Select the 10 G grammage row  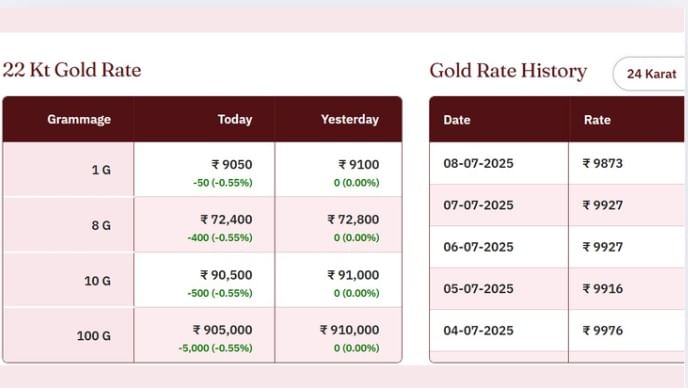coord(202,280)
